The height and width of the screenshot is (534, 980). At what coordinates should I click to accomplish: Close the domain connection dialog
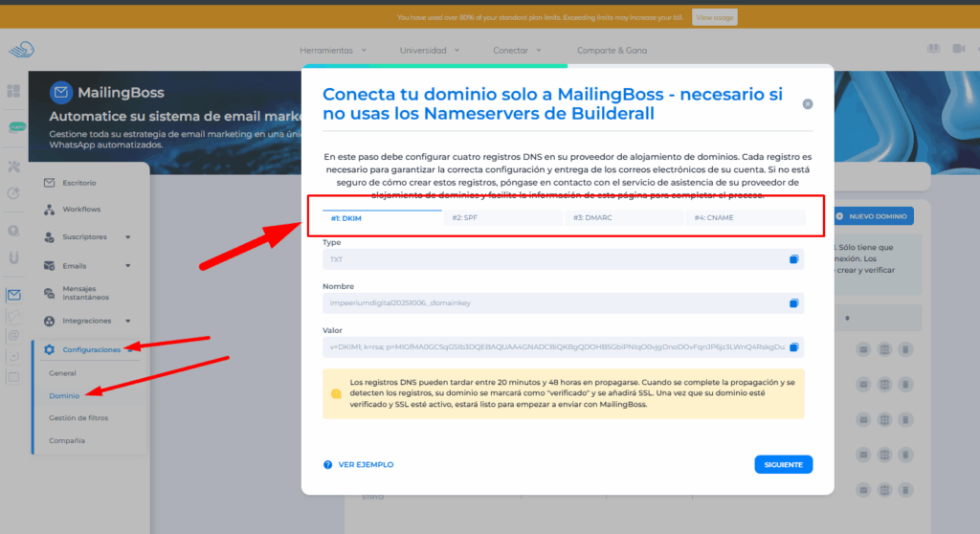(x=808, y=103)
